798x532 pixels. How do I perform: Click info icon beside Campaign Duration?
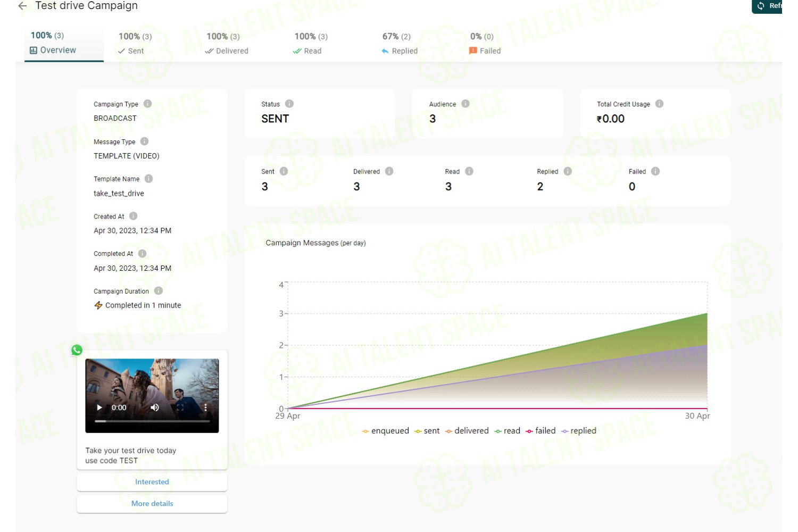click(x=159, y=291)
